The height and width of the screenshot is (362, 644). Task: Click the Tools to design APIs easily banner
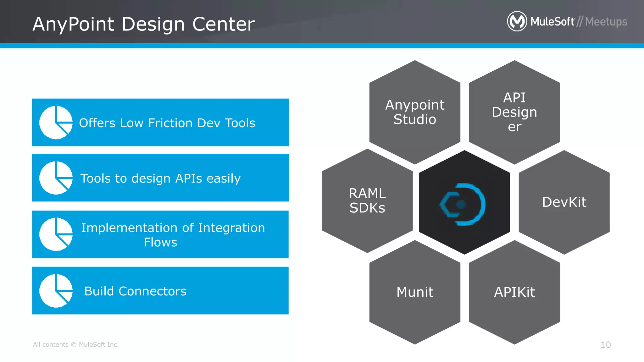[x=160, y=178]
